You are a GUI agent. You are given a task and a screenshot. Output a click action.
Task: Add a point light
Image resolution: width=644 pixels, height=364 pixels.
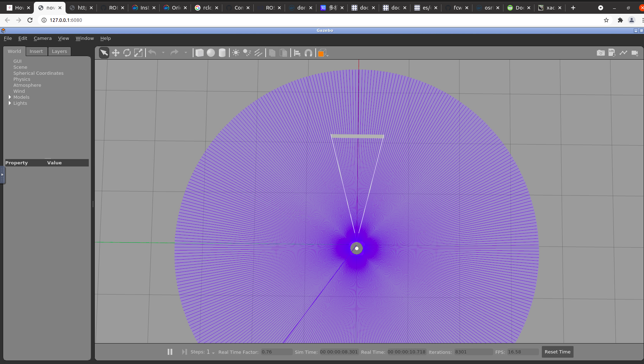[x=236, y=53]
